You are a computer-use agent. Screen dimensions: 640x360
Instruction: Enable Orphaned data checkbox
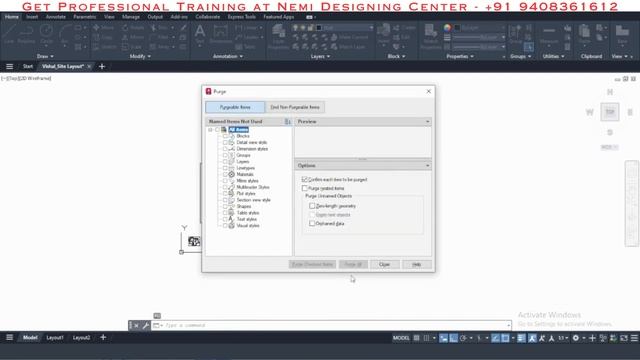coord(312,224)
